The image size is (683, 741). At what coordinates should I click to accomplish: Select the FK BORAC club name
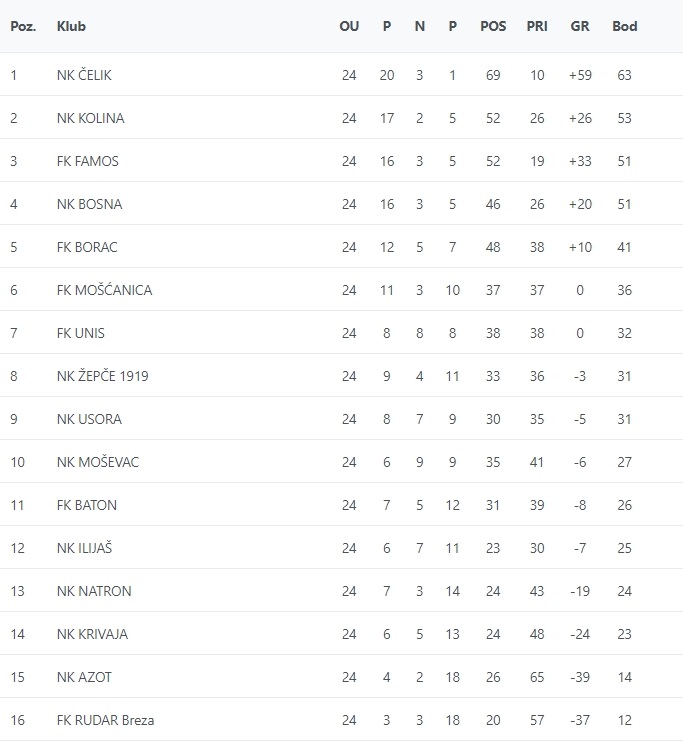(x=88, y=247)
